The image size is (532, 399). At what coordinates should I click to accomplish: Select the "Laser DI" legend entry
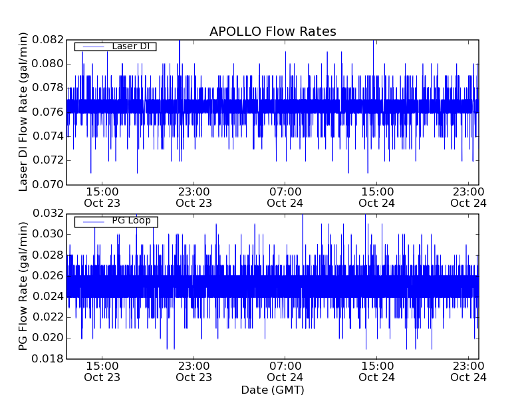pyautogui.click(x=115, y=46)
